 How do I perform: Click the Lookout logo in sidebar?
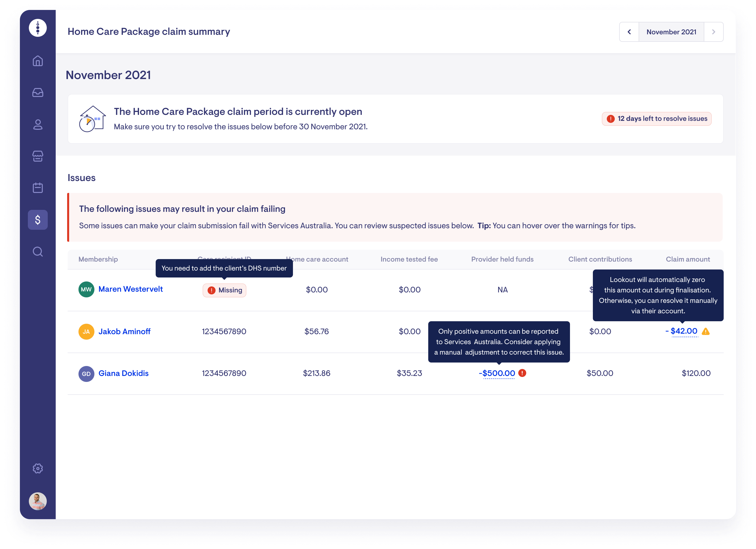tap(38, 28)
